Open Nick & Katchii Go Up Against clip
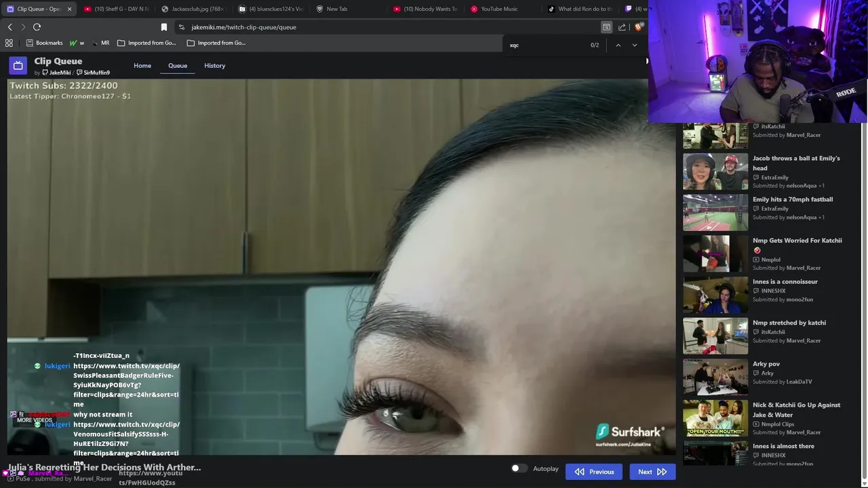This screenshot has height=488, width=868. 796,409
